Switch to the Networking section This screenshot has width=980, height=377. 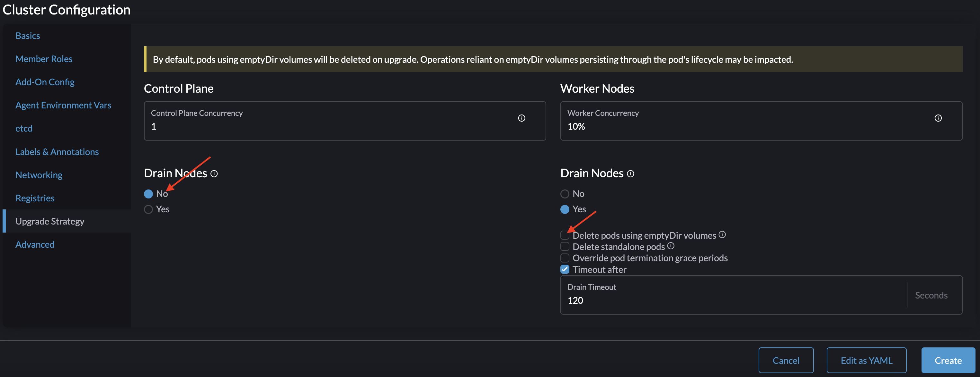pos(39,175)
